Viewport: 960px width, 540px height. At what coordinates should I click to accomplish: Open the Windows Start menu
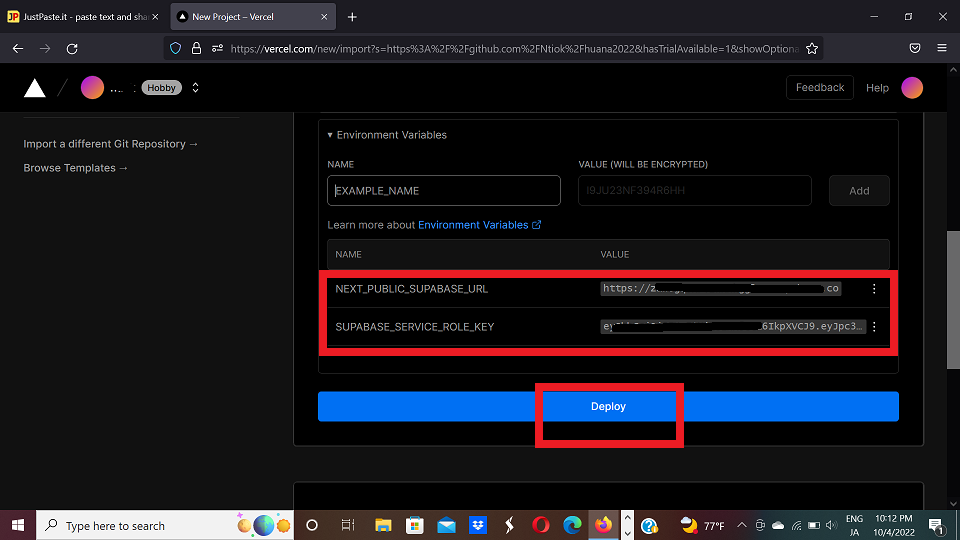[x=18, y=525]
